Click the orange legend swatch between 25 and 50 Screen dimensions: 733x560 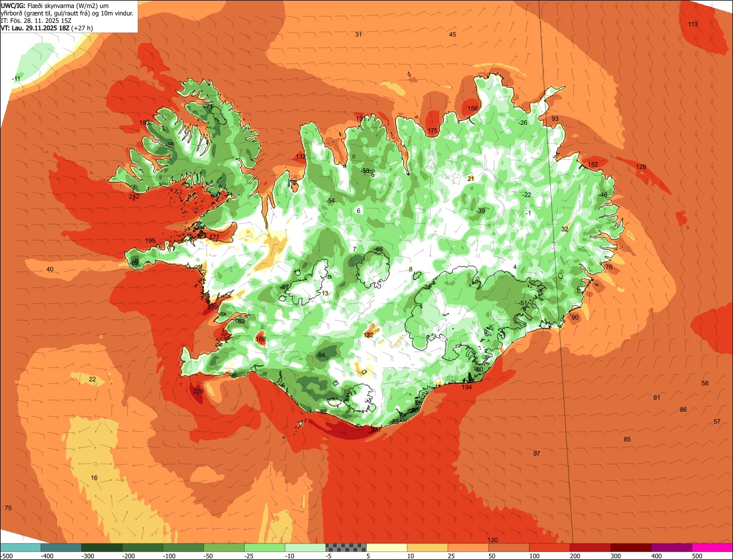(468, 547)
